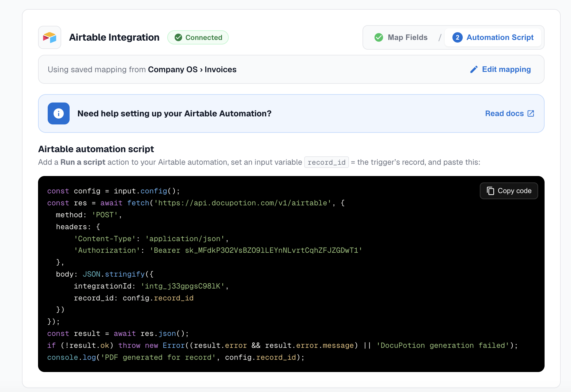Click the pencil icon beside Edit mapping

pos(474,69)
